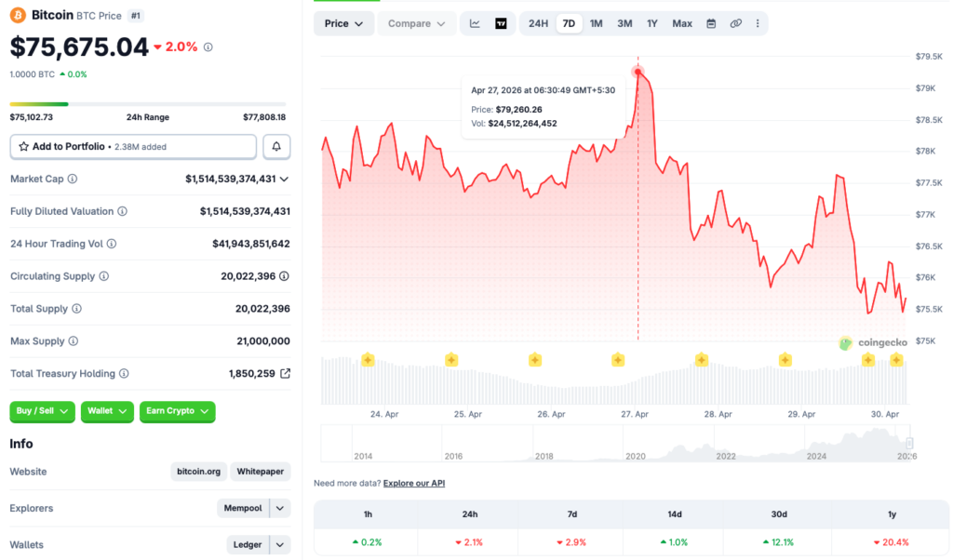
Task: Open Fully Diluted Valuation info icon
Action: click(x=122, y=211)
